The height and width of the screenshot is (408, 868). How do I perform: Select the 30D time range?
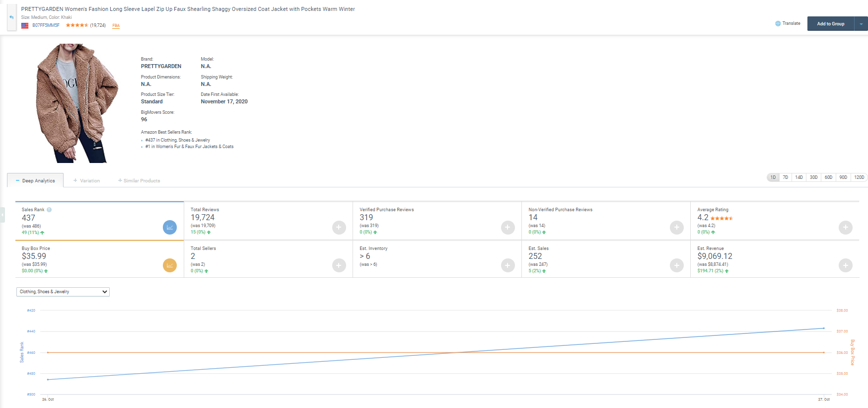[x=814, y=177]
